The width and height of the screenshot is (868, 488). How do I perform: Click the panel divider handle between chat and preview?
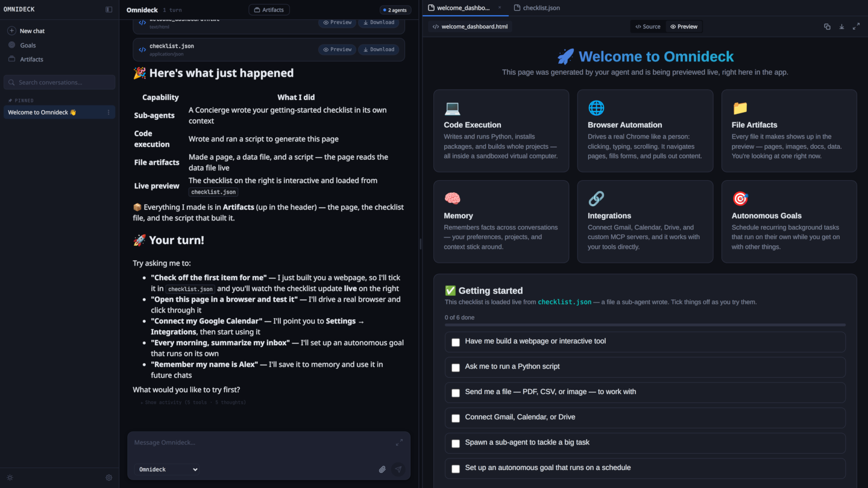click(x=420, y=244)
